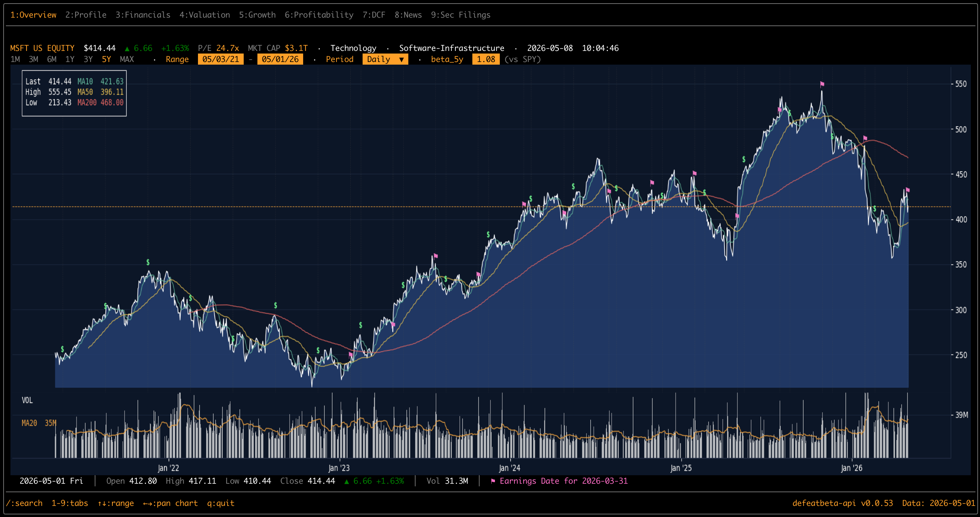Click the 'MA20 35M' volume label
This screenshot has height=517, width=980.
coord(39,423)
